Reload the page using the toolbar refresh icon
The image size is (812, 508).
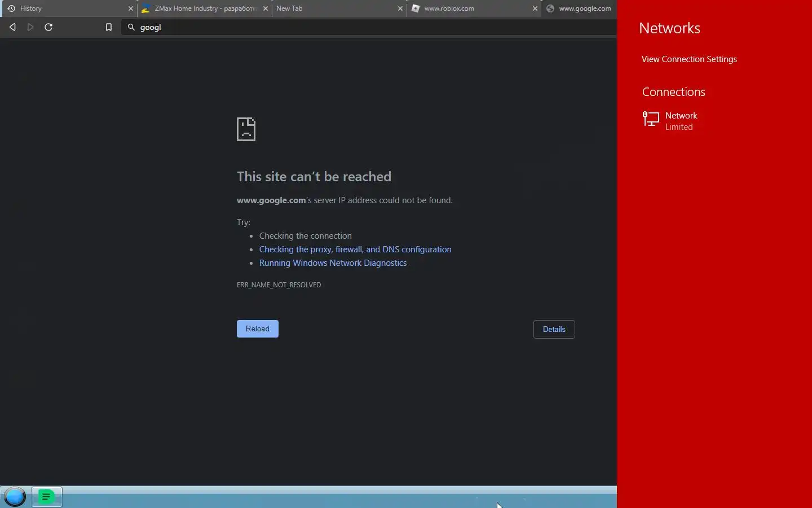(48, 27)
